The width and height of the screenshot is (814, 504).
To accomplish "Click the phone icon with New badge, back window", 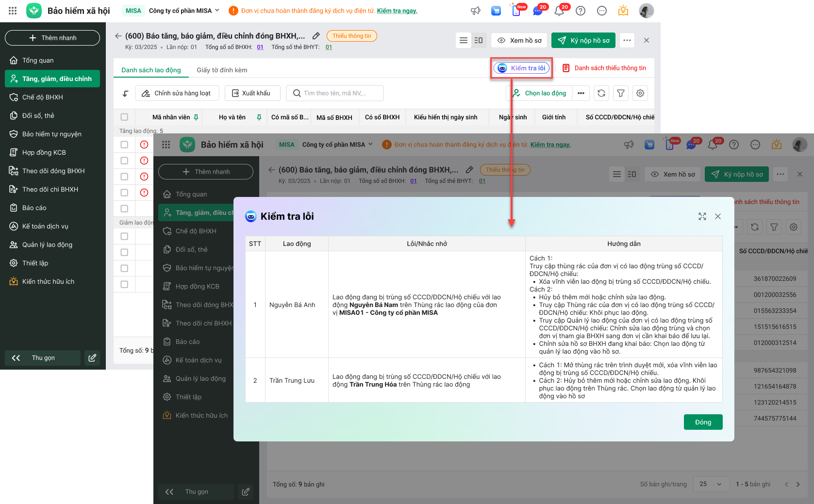I will pos(516,11).
